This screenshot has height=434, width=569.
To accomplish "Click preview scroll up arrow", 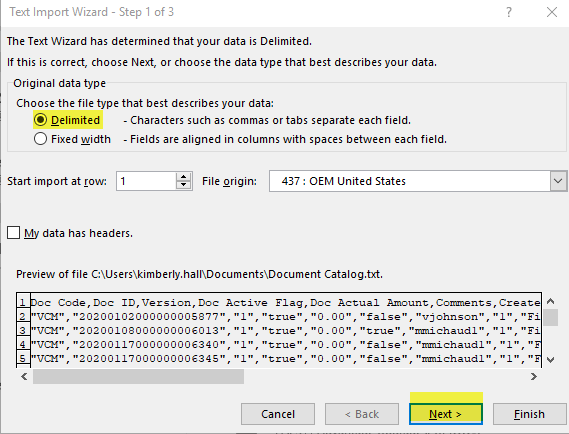I will [550, 301].
